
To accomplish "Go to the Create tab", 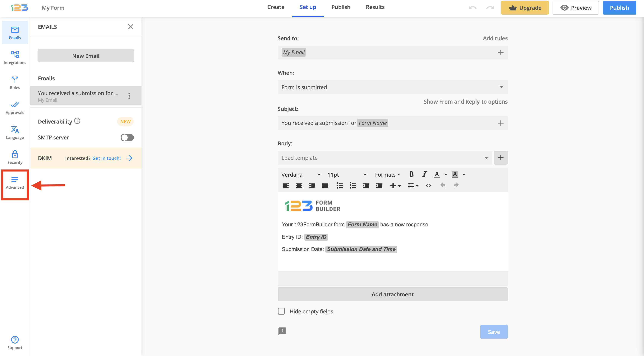I will point(275,7).
